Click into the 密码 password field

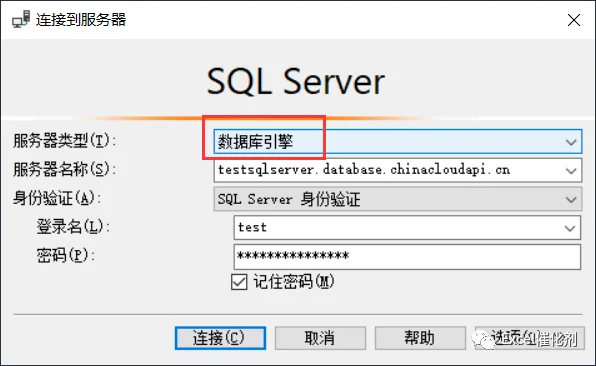pyautogui.click(x=407, y=257)
